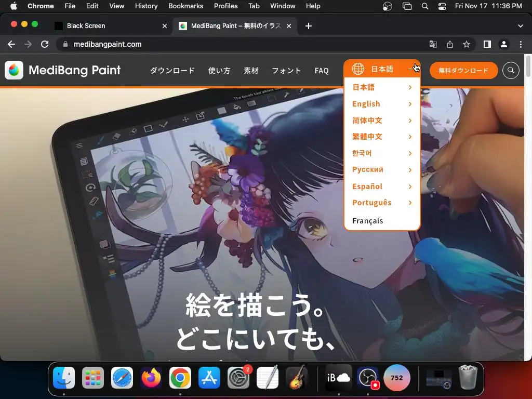
Task: Select Français from the language list
Action: (x=382, y=220)
